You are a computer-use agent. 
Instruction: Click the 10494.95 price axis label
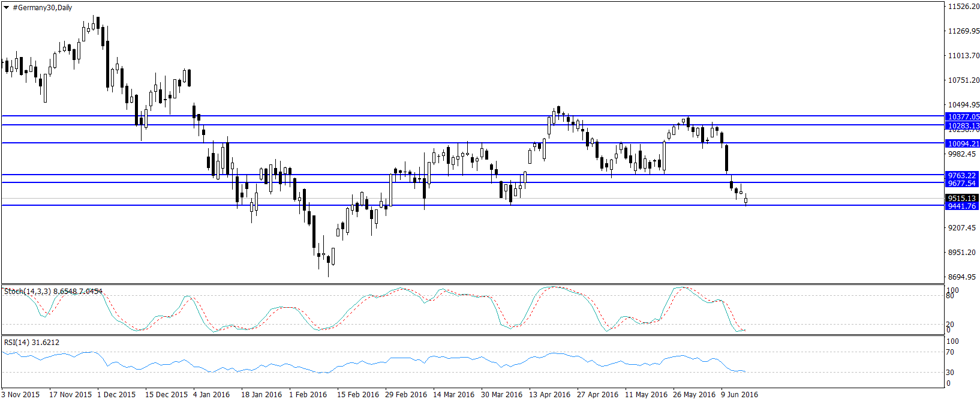(x=964, y=105)
